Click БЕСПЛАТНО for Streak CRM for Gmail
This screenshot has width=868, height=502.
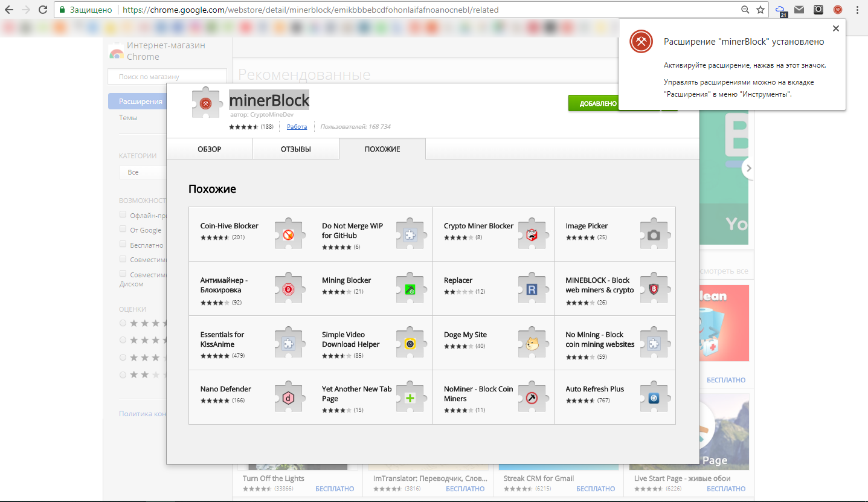(596, 489)
